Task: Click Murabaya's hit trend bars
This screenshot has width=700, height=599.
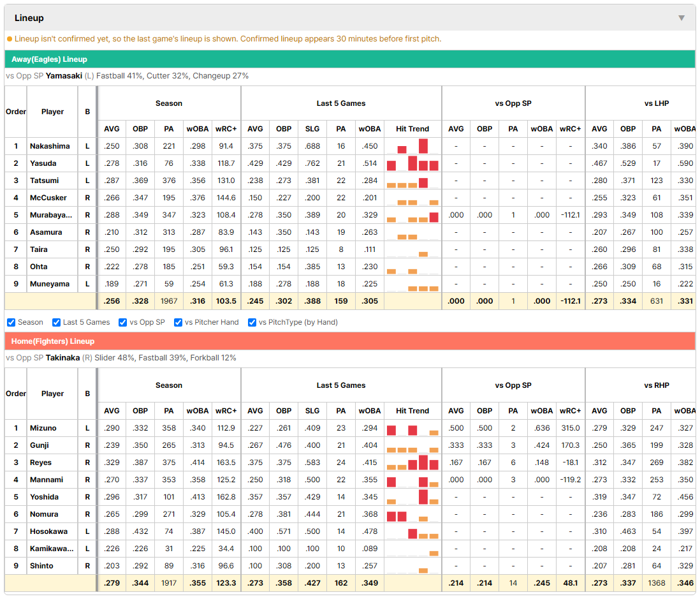Action: 412,215
